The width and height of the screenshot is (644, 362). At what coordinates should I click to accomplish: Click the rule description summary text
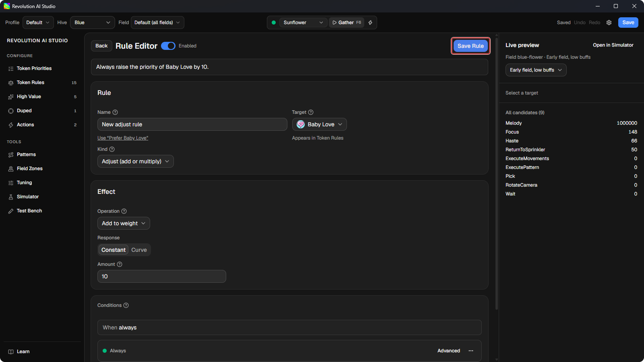pyautogui.click(x=152, y=67)
